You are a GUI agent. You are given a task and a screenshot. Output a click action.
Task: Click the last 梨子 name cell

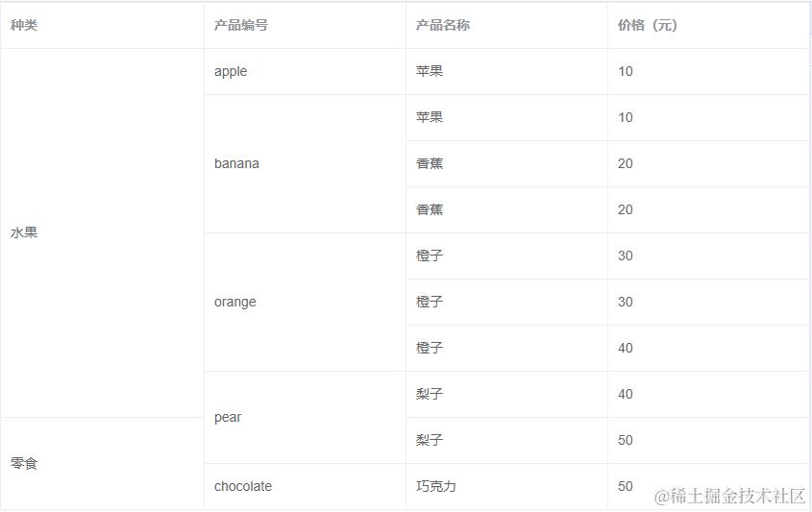coord(430,440)
